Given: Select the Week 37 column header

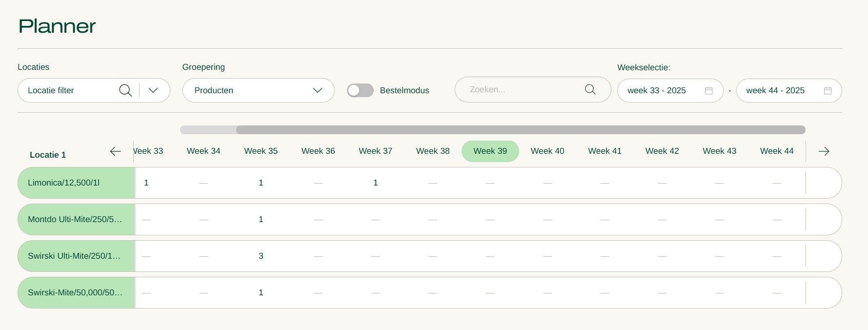Looking at the screenshot, I should point(376,151).
